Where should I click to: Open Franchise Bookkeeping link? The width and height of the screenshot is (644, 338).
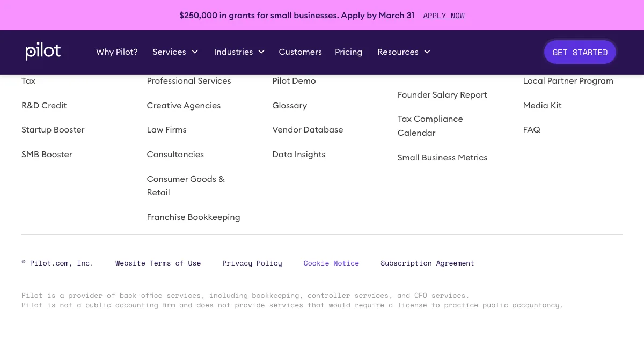193,217
